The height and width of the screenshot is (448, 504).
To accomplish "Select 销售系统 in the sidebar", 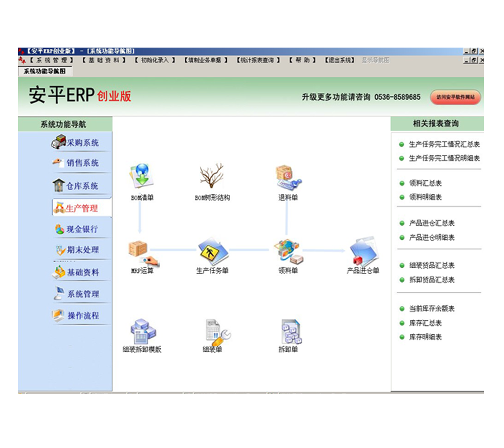I will click(x=76, y=162).
